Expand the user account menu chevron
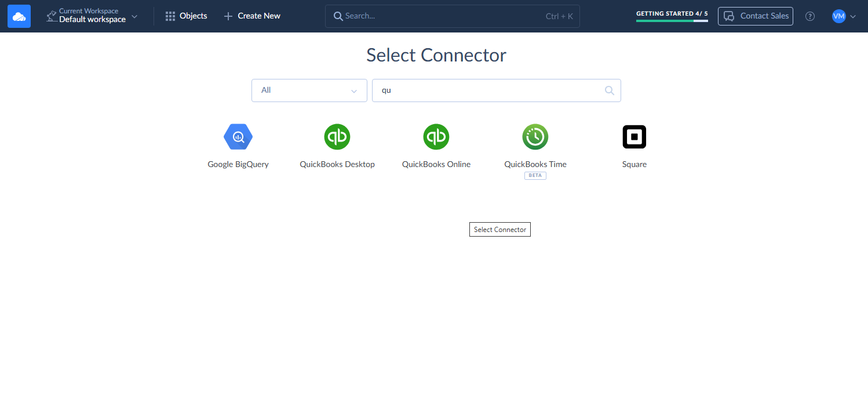This screenshot has height=395, width=868. click(853, 17)
